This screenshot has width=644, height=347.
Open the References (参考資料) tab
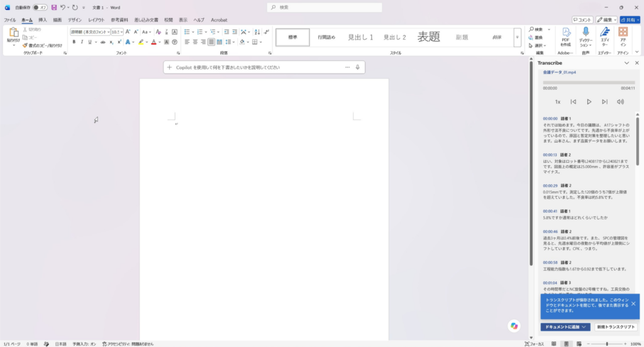pos(119,19)
